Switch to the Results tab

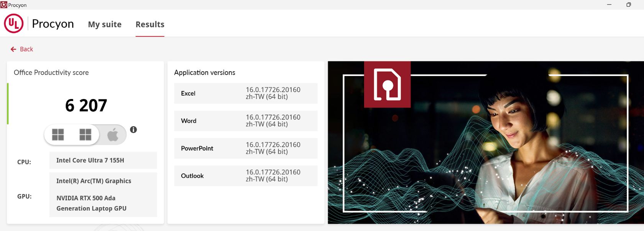click(150, 24)
